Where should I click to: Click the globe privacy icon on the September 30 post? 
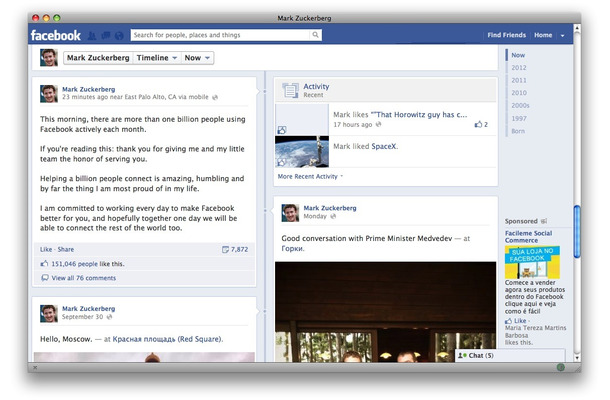point(110,317)
